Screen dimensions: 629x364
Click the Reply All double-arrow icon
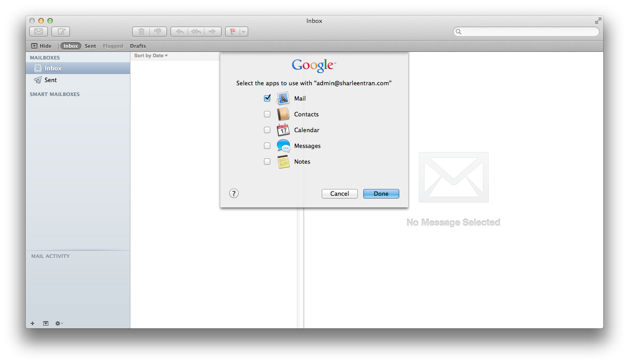196,32
